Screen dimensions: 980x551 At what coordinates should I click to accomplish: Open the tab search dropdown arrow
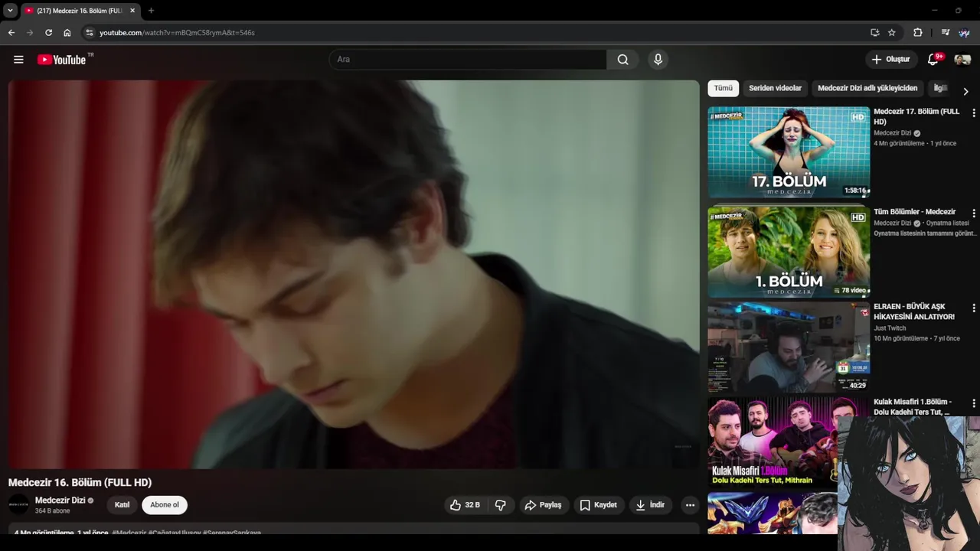pyautogui.click(x=10, y=11)
